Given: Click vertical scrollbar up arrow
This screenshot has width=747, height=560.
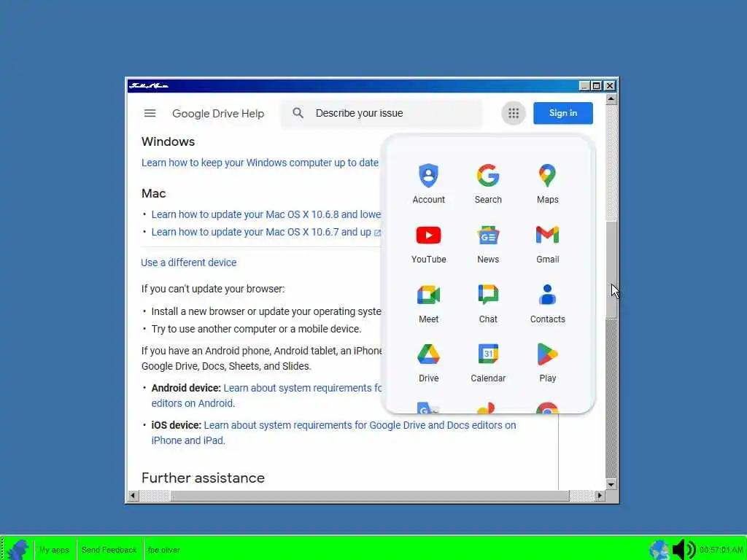Looking at the screenshot, I should (611, 99).
